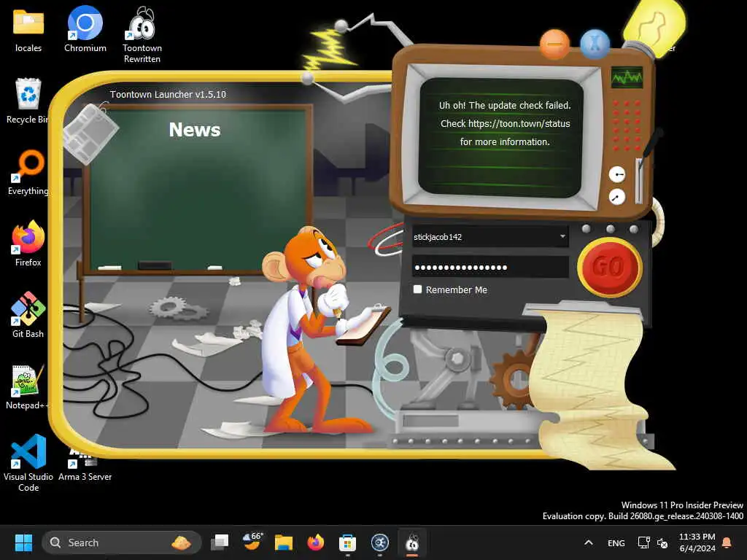This screenshot has height=560, width=747.
Task: Open the notifications bell icon
Action: (727, 542)
